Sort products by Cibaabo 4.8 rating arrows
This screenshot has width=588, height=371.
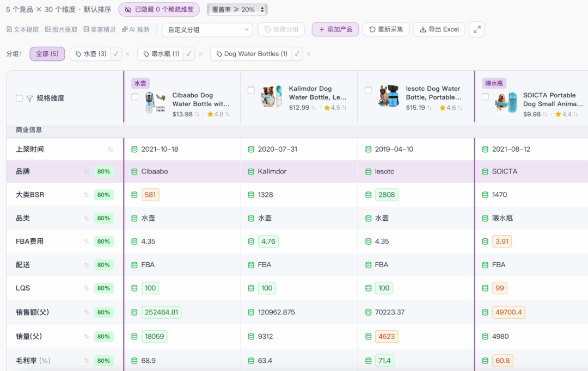[228, 114]
